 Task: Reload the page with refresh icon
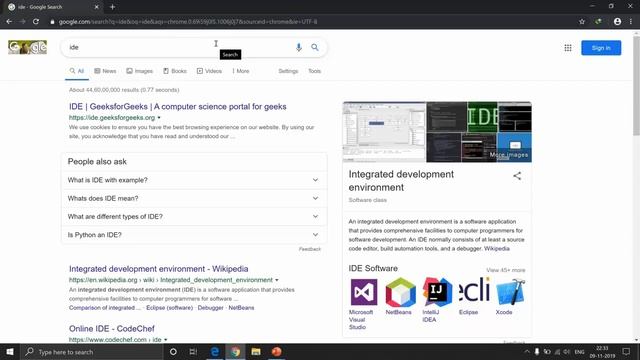(x=36, y=22)
